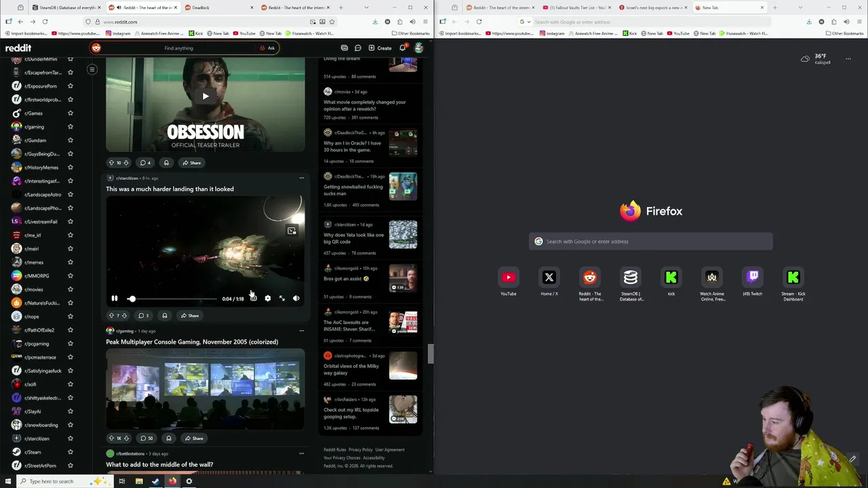Star the r/starcitizen community
The width and height of the screenshot is (868, 488).
[70, 439]
